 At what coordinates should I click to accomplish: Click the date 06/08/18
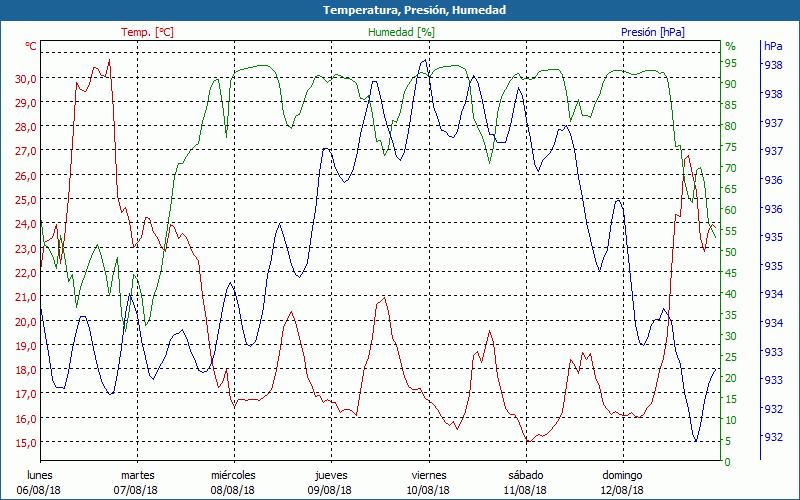[39, 490]
